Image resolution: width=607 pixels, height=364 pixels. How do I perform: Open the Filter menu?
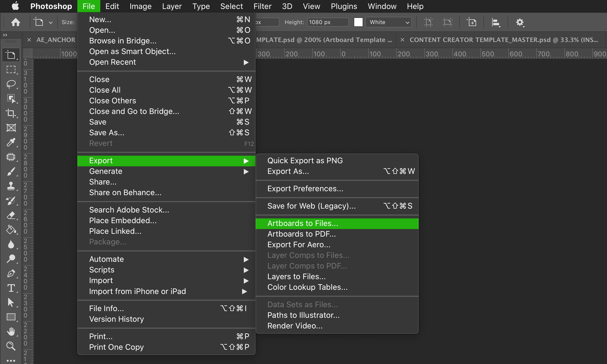(262, 6)
